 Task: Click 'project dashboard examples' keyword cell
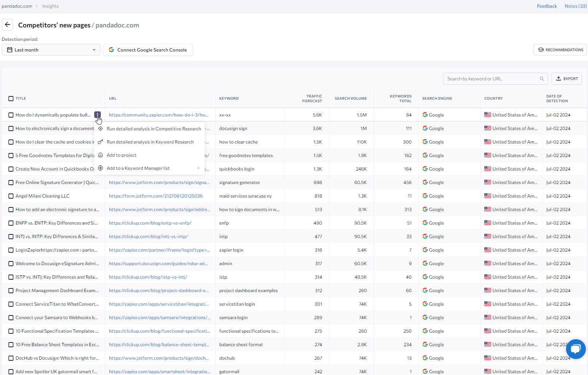pos(248,290)
